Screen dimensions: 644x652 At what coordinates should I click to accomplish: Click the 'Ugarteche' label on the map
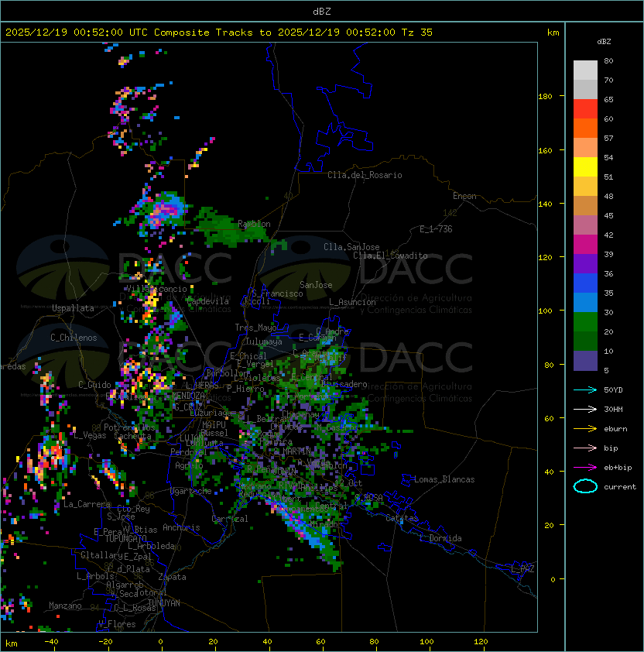click(191, 491)
